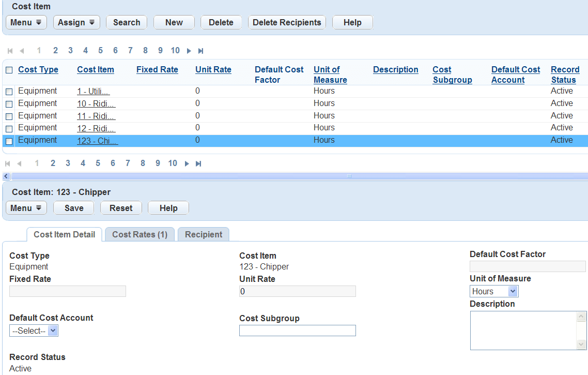Switch to the Cost Rates (1) tab
This screenshot has height=375, width=588.
pyautogui.click(x=140, y=234)
